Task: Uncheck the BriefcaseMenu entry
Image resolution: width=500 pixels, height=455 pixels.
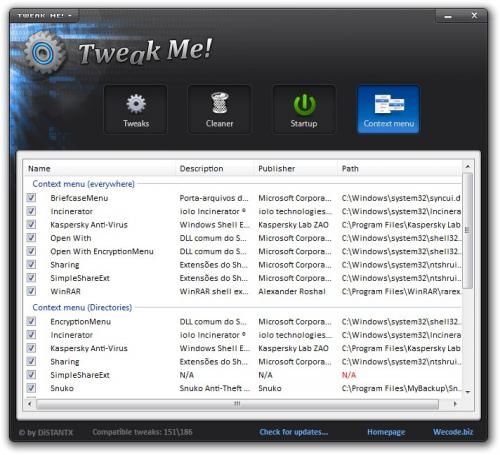Action: pyautogui.click(x=31, y=198)
